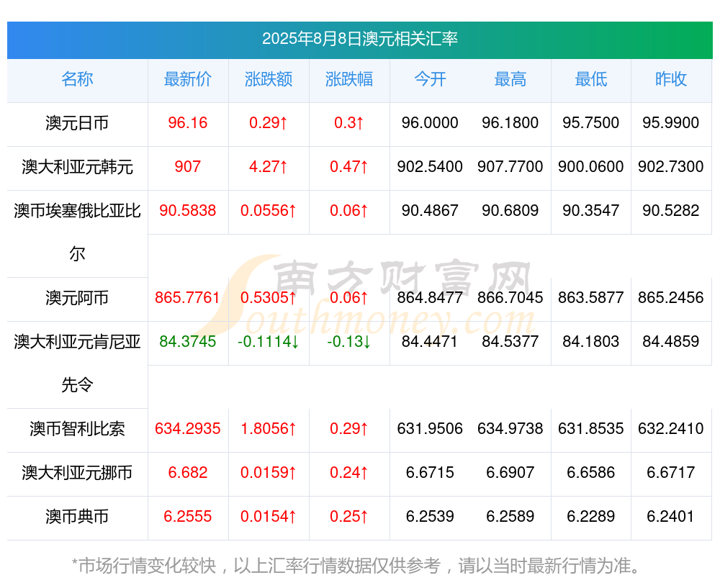Click change amount 0.5305↑
This screenshot has width=720, height=588.
pyautogui.click(x=268, y=297)
